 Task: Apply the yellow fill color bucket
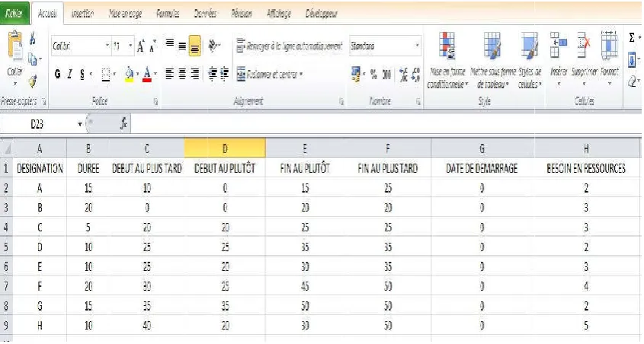point(129,75)
